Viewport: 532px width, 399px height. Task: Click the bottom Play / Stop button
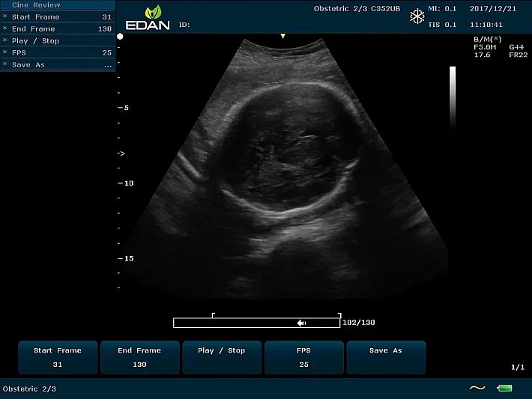point(222,358)
